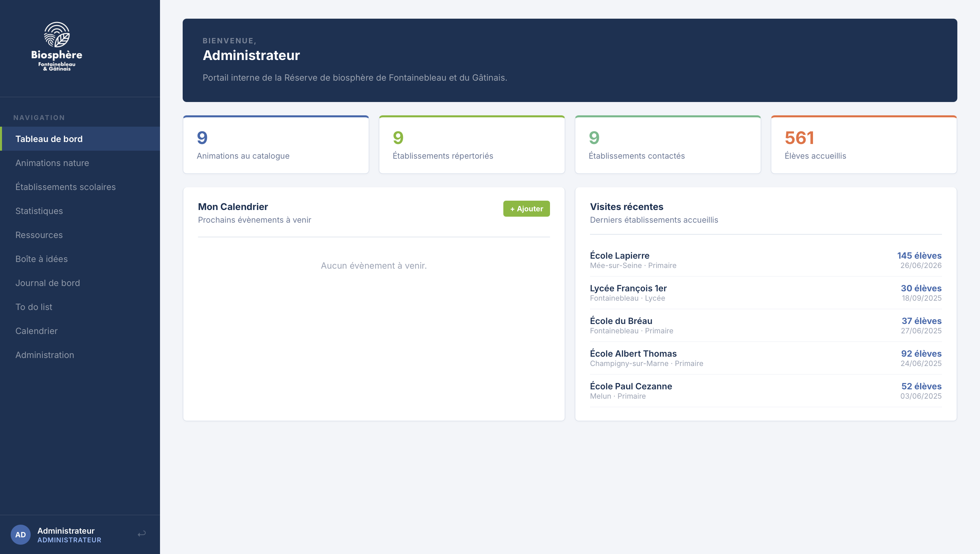Click the logout arrow icon

142,534
